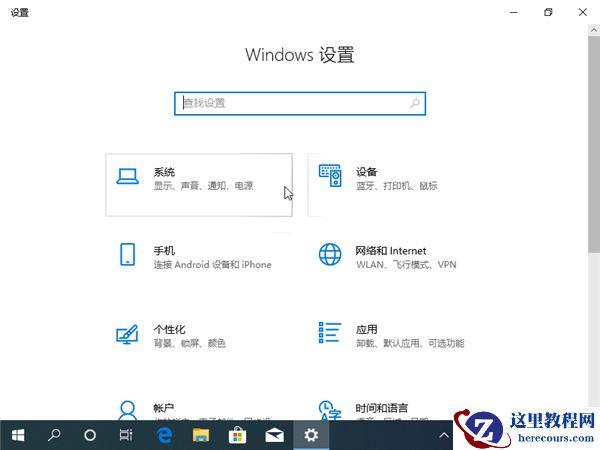Click the 蓝牙、打印机、鼠标 description
The width and height of the screenshot is (600, 450).
[x=397, y=186]
